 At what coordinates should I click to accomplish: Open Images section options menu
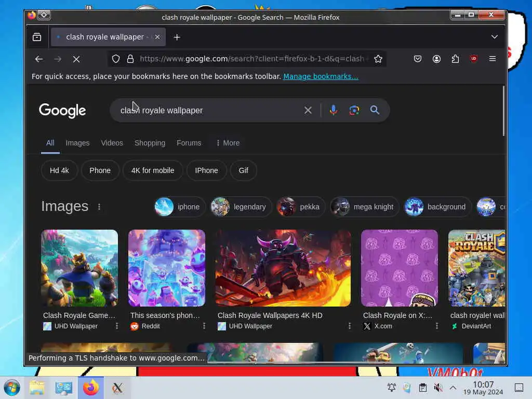[99, 207]
